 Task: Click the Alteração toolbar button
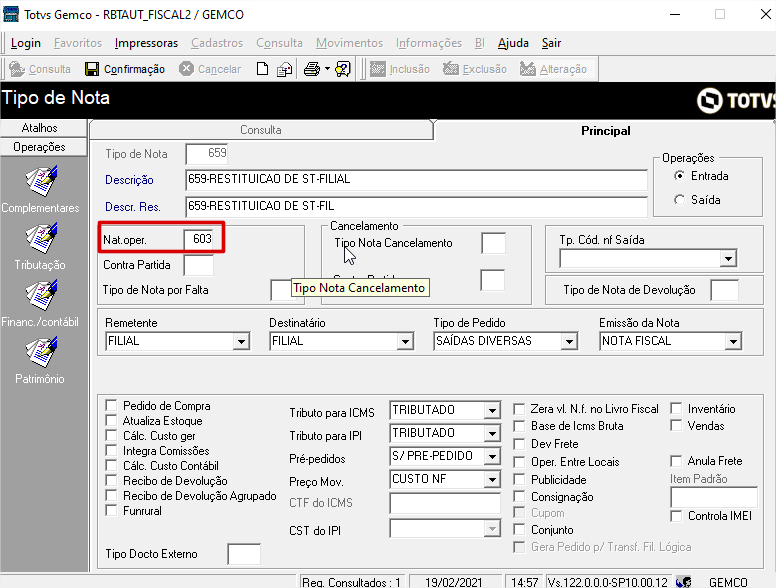[553, 69]
